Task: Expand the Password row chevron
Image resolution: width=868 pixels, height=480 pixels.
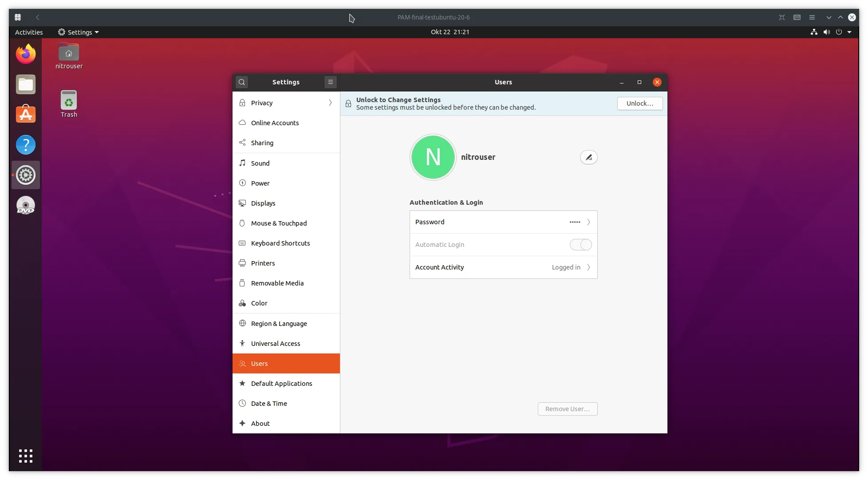Action: point(588,222)
